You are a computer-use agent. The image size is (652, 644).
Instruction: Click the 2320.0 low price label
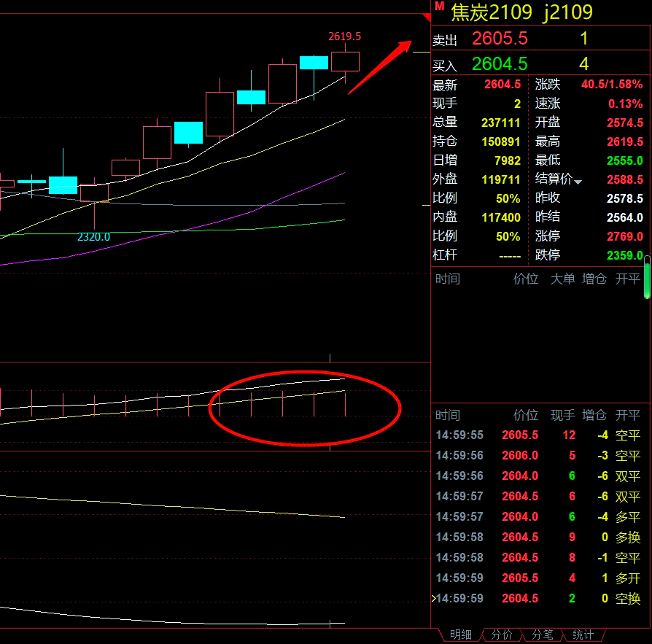click(94, 237)
